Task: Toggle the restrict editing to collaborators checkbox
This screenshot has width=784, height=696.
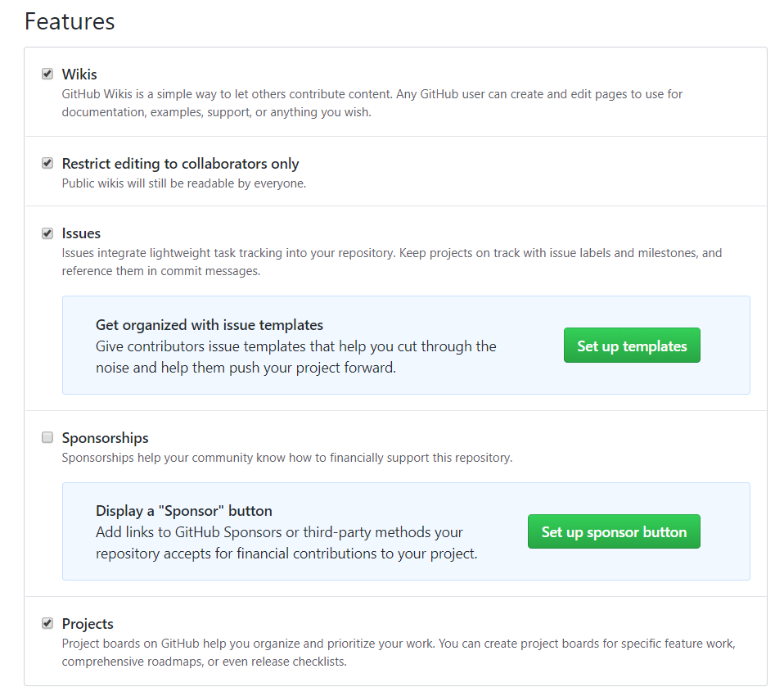Action: (47, 164)
